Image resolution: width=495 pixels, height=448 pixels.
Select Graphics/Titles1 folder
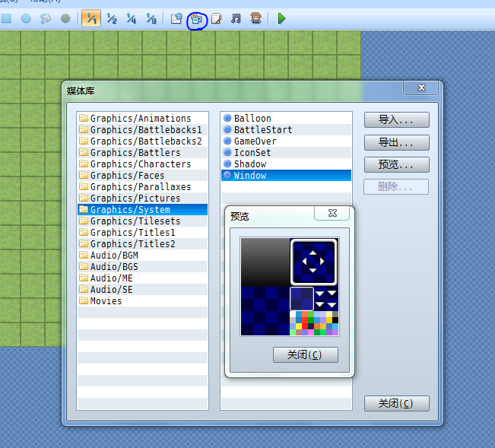coord(142,232)
